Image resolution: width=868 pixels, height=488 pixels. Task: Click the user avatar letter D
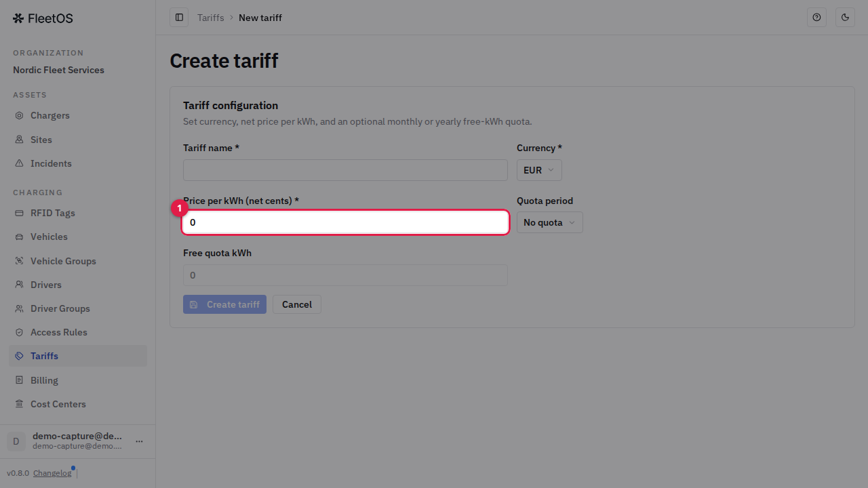(16, 441)
